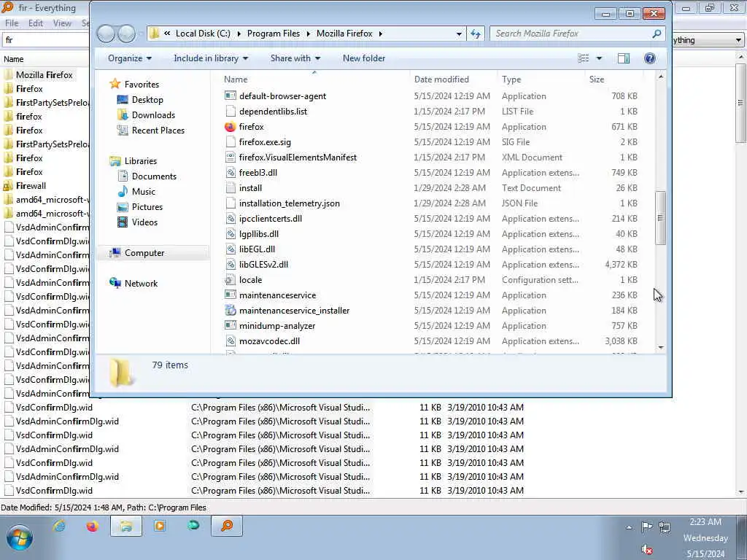Toggle the preview pane icon
This screenshot has width=747, height=560.
pos(624,58)
